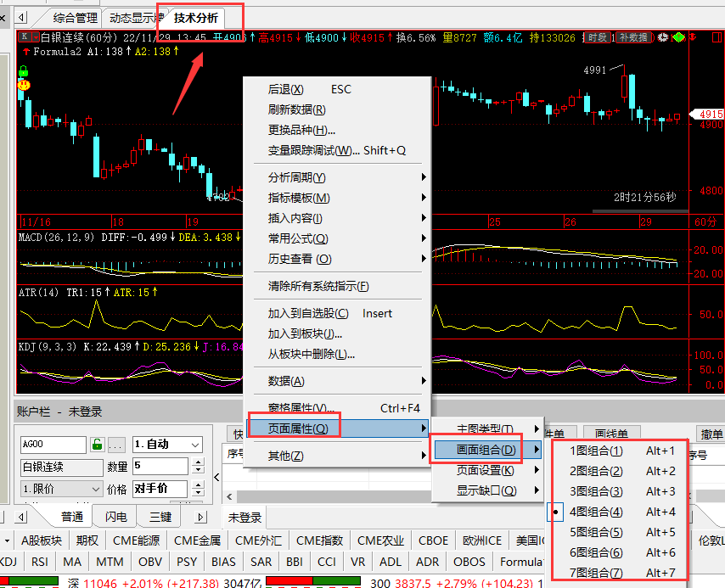The height and width of the screenshot is (588, 725).
Task: Decrease the 数量 quantity stepper
Action: [x=198, y=470]
